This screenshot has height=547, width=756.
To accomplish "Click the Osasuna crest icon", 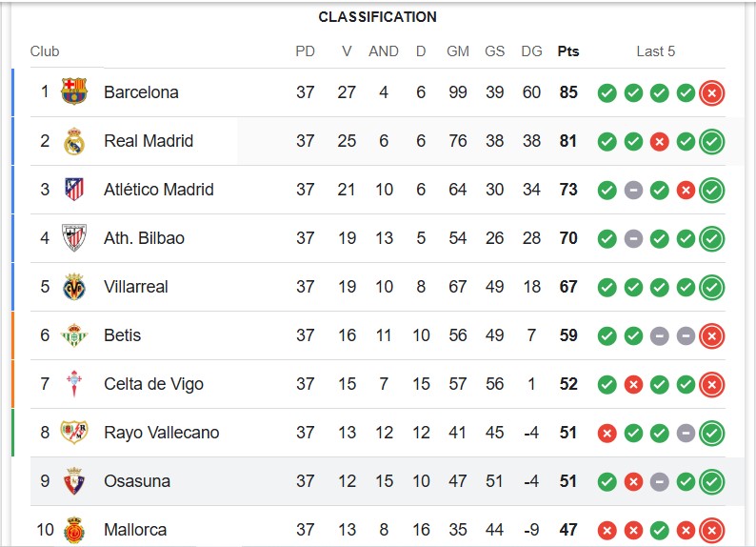I will click(73, 481).
